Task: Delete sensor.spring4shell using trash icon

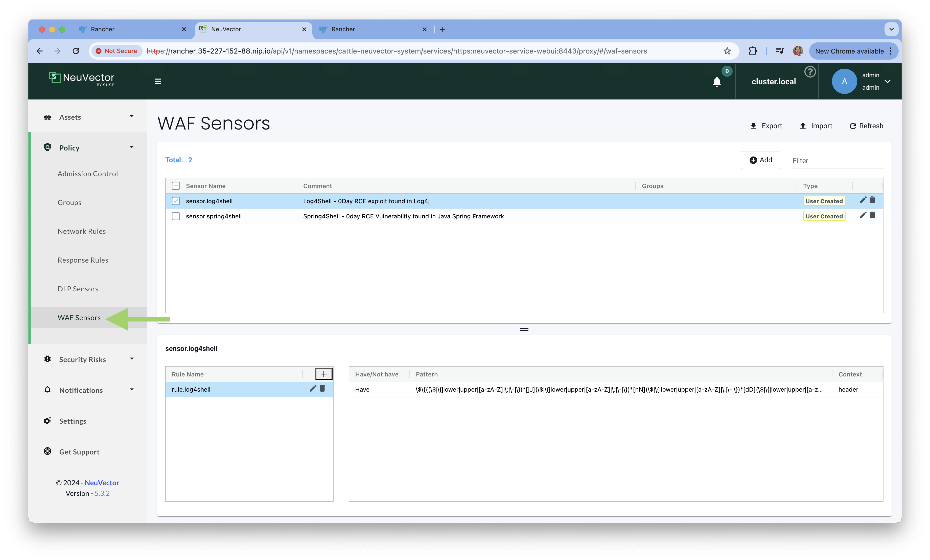Action: point(872,215)
